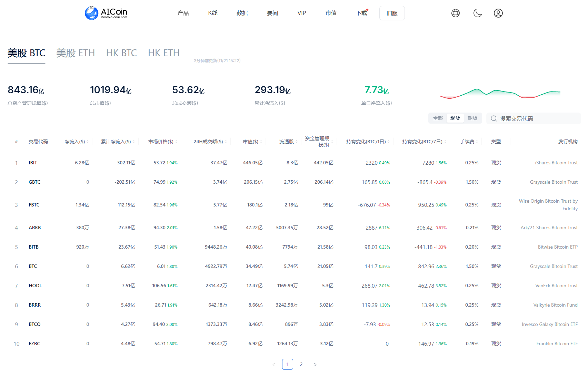Select the 现货 filter
The width and height of the screenshot is (588, 376).
(x=455, y=118)
